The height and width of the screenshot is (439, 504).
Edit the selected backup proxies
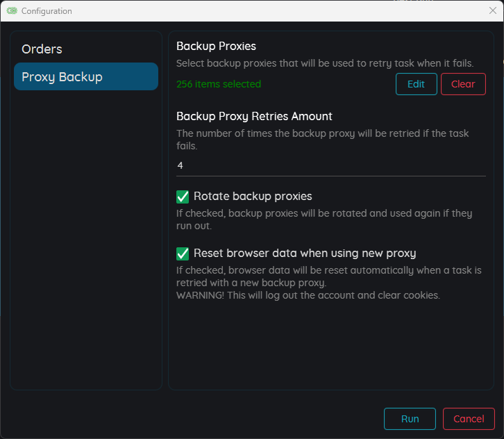pyautogui.click(x=417, y=84)
